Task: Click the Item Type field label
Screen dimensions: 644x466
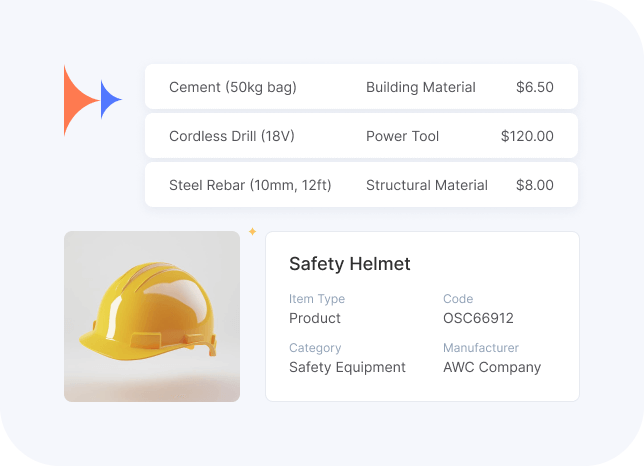Action: (317, 299)
